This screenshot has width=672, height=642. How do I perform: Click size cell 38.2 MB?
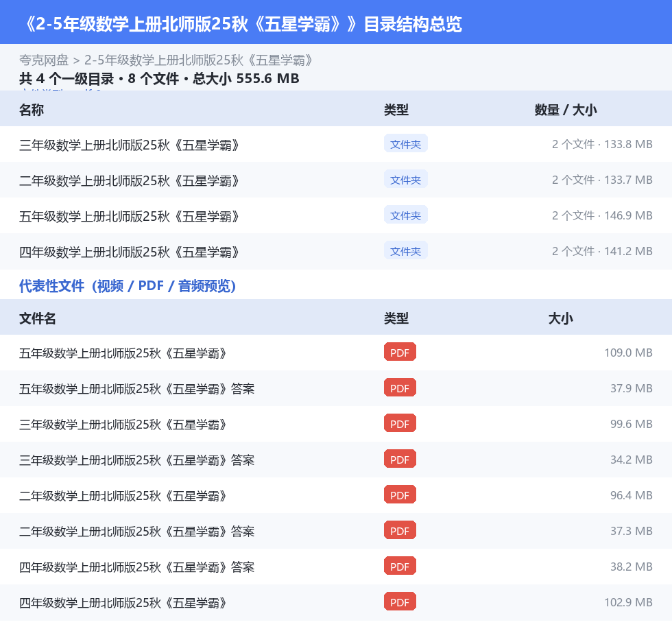click(632, 567)
